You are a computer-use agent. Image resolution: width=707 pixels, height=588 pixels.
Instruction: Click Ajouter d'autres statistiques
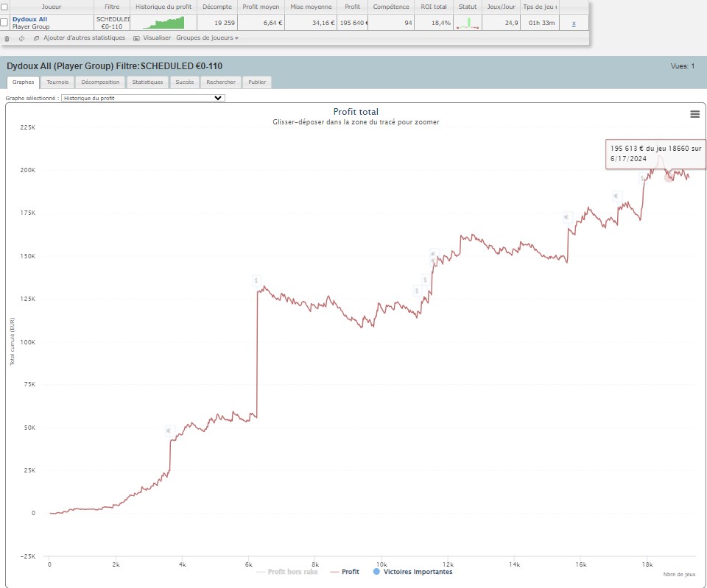click(x=84, y=38)
